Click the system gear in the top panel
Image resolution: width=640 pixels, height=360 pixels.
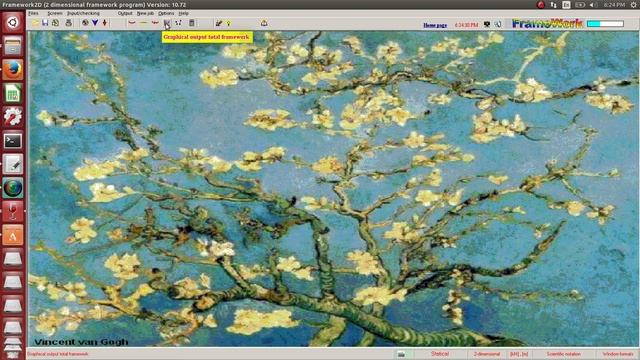coord(634,4)
